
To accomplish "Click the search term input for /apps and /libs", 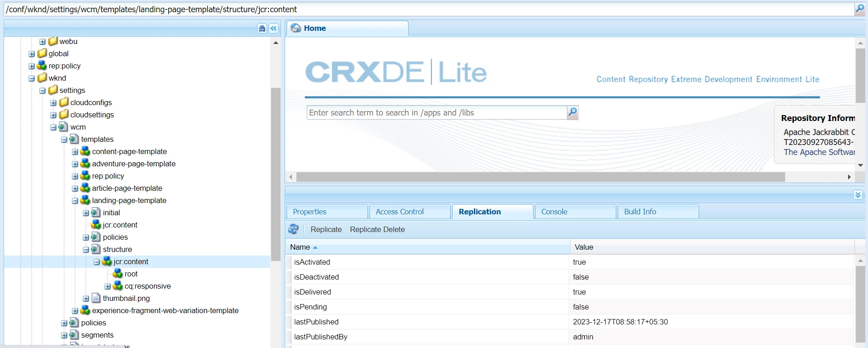I will tap(437, 113).
